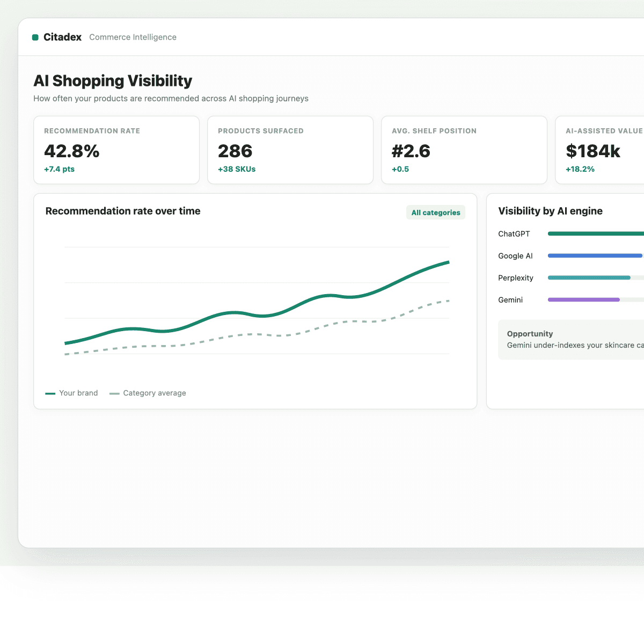644x644 pixels.
Task: Select the Gemini engine label
Action: click(510, 300)
